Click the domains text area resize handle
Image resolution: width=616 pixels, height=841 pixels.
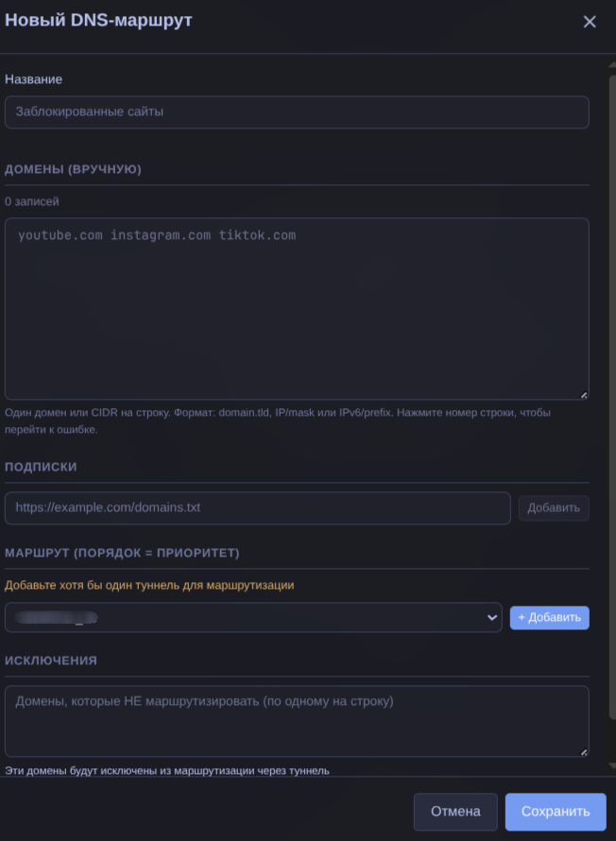(584, 395)
